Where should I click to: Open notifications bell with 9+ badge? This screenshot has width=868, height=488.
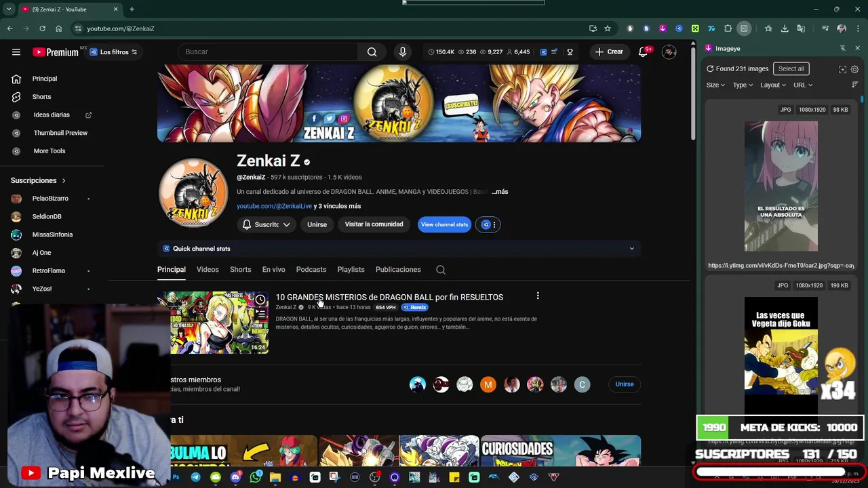(x=643, y=52)
